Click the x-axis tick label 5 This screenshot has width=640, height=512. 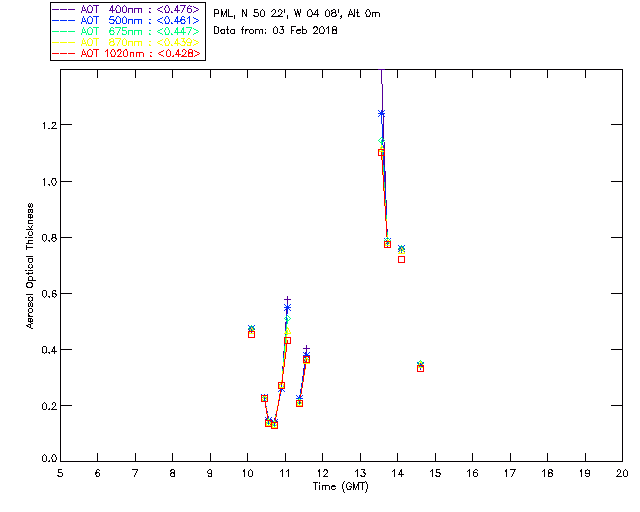point(60,473)
